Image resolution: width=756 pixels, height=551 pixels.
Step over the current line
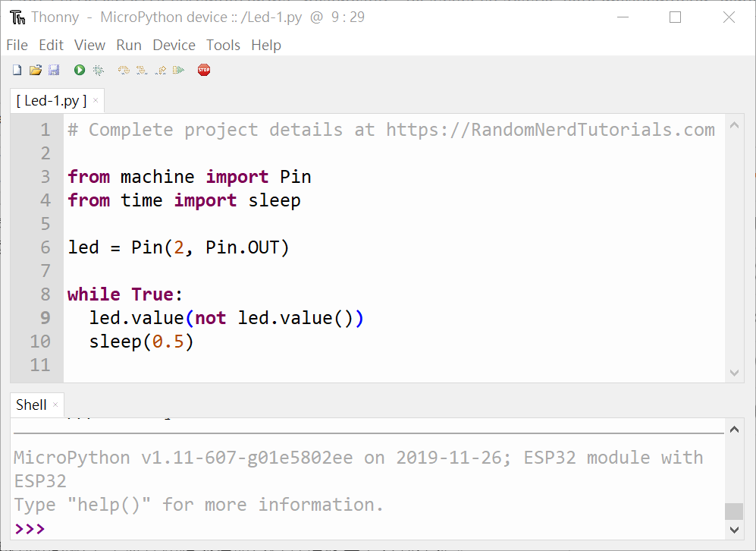pyautogui.click(x=123, y=69)
